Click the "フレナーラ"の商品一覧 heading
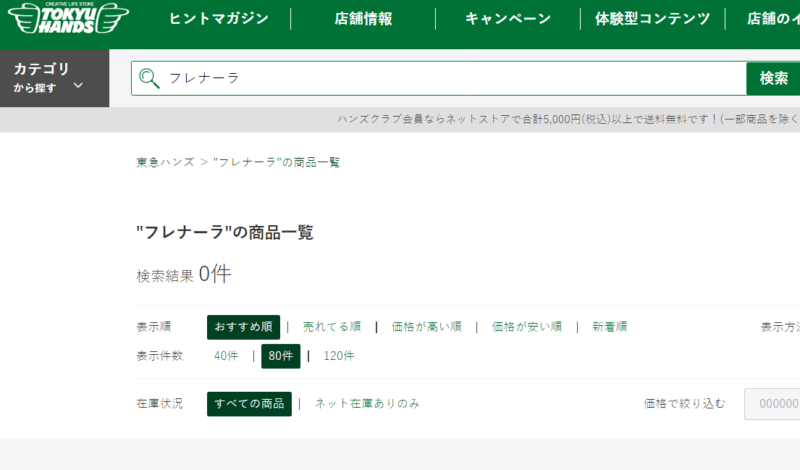This screenshot has width=800, height=470. (225, 233)
